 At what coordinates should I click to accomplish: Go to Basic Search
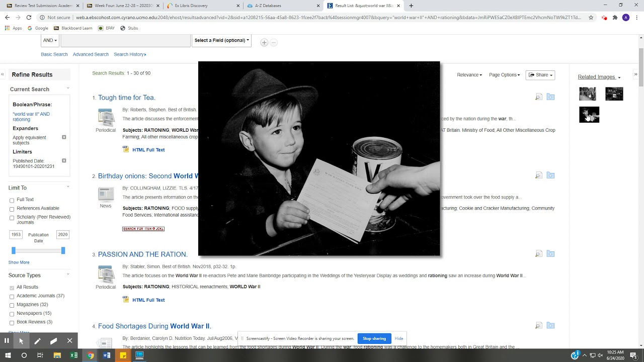click(54, 54)
